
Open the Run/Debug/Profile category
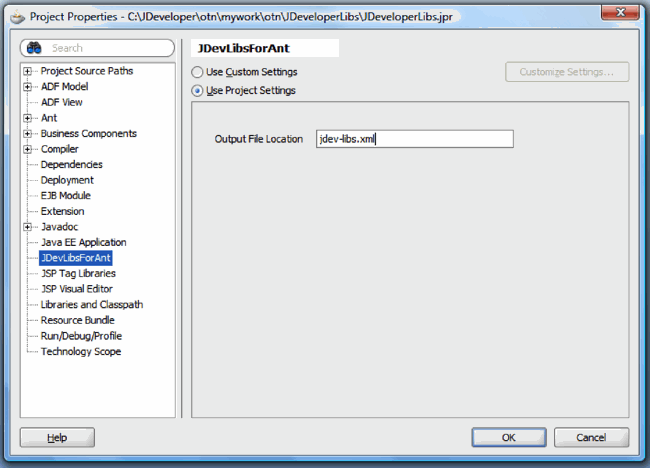point(81,336)
